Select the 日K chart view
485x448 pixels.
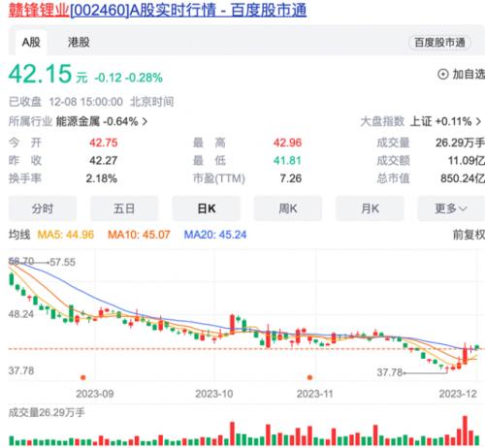coord(207,208)
